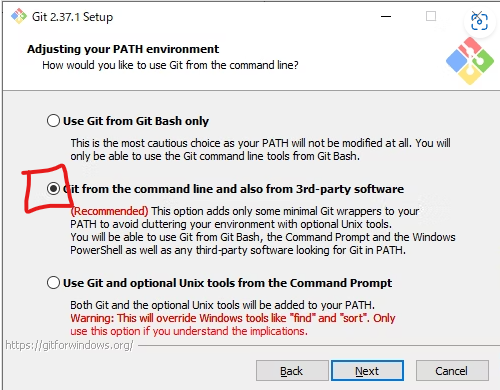Click the maximize box in the title bar
This screenshot has height=390, width=500.
[x=431, y=16]
